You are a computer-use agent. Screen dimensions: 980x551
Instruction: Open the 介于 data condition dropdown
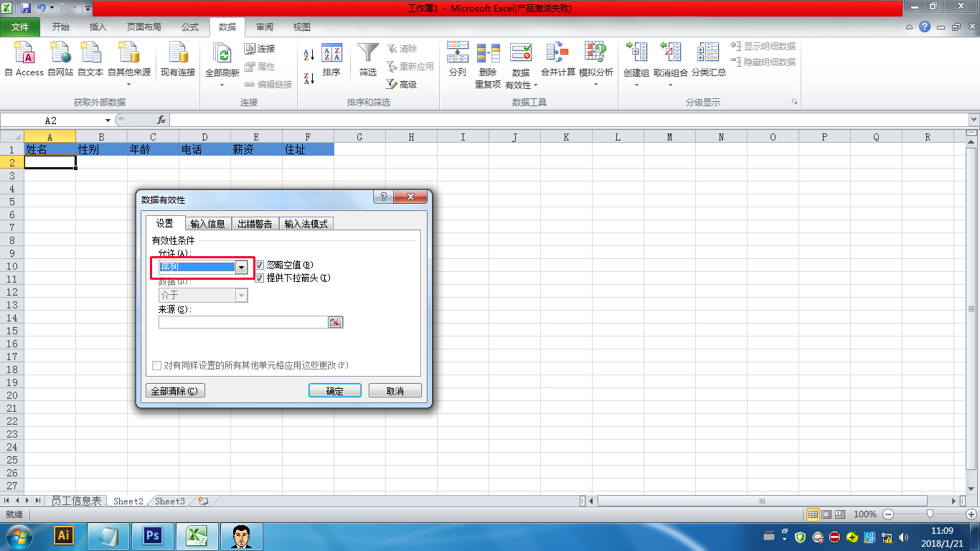242,295
